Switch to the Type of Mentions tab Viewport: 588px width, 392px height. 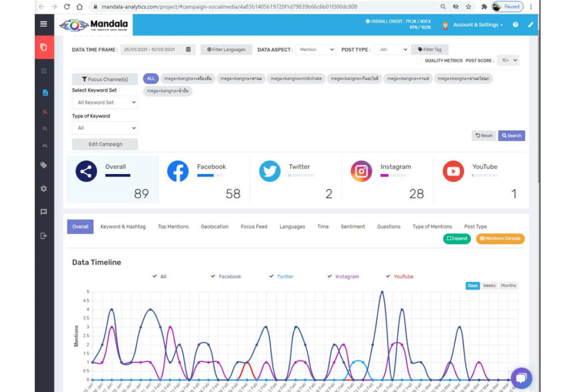pos(432,227)
